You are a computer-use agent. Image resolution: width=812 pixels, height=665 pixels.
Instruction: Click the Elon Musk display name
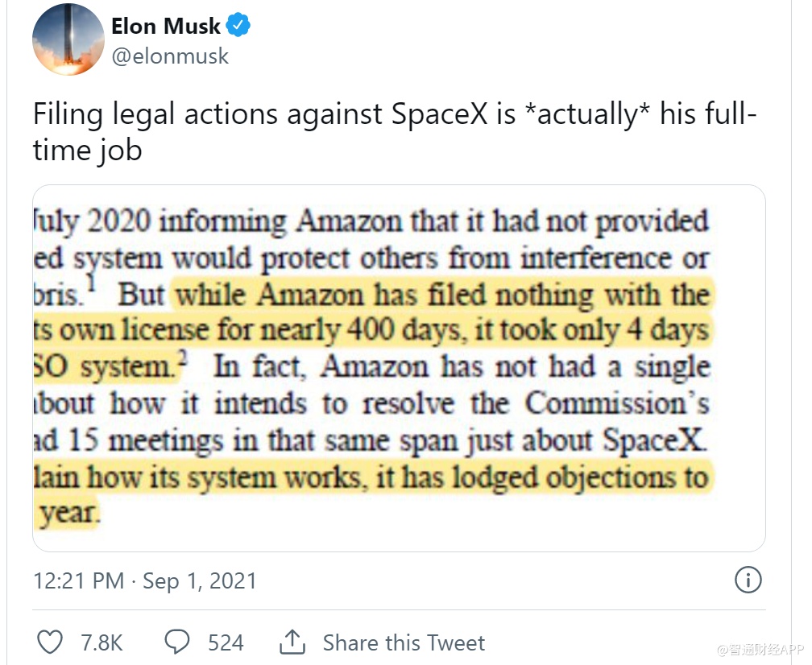tap(165, 27)
